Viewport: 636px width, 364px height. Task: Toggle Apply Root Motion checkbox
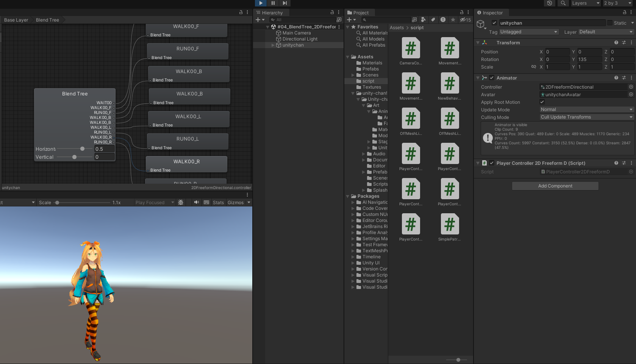click(x=542, y=102)
